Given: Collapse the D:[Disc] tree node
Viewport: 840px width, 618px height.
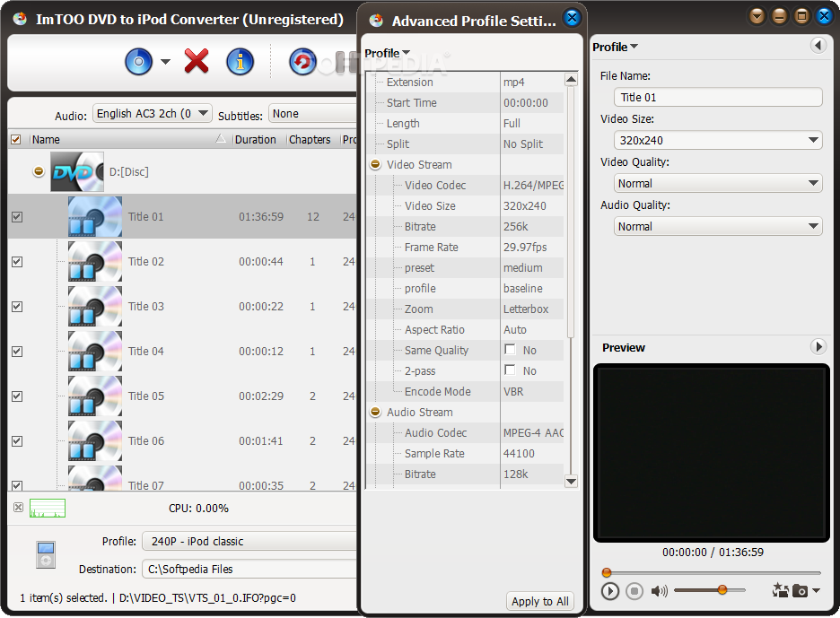Looking at the screenshot, I should [x=39, y=171].
